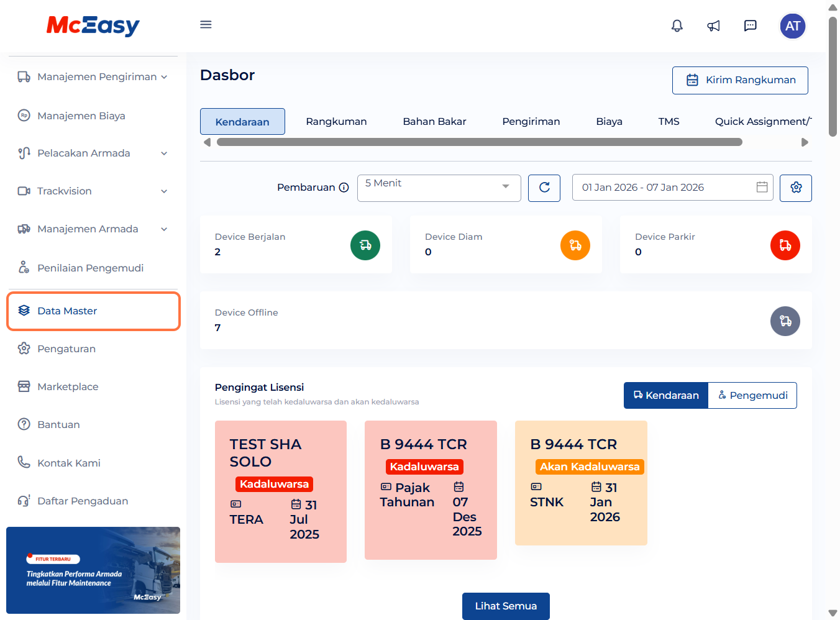The width and height of the screenshot is (840, 620).
Task: Expand Pelacakan Armada sidebar menu
Action: click(x=93, y=153)
